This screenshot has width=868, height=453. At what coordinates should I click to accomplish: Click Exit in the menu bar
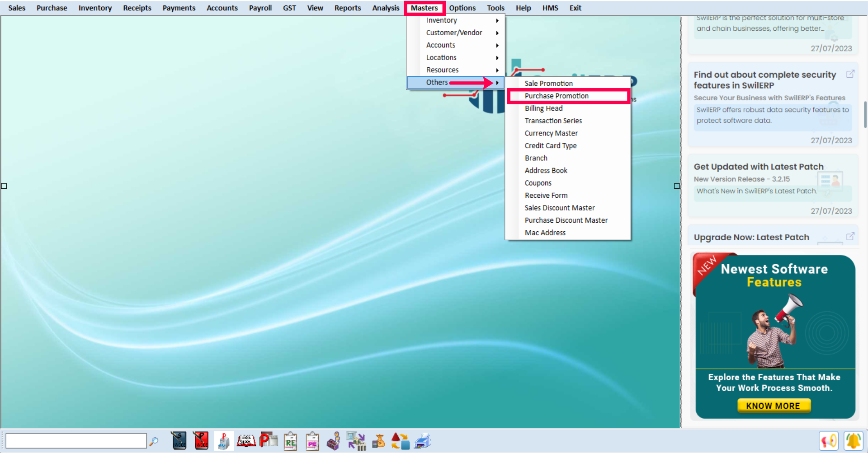click(575, 8)
